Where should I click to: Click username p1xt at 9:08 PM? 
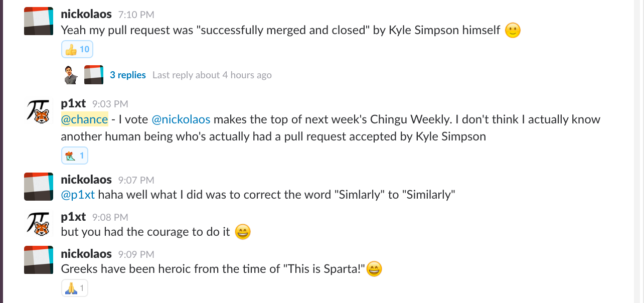(73, 217)
